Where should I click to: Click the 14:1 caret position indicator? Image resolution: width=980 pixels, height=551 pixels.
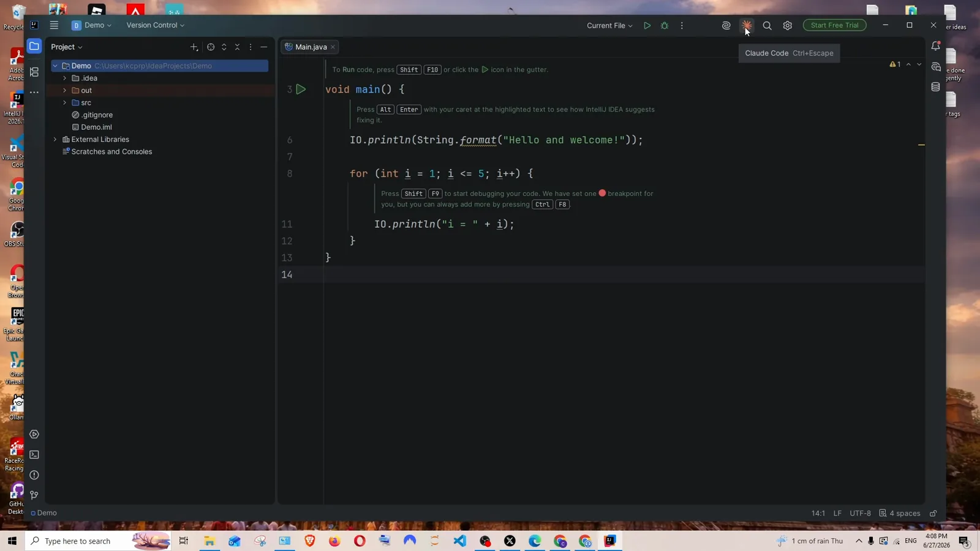pyautogui.click(x=818, y=513)
